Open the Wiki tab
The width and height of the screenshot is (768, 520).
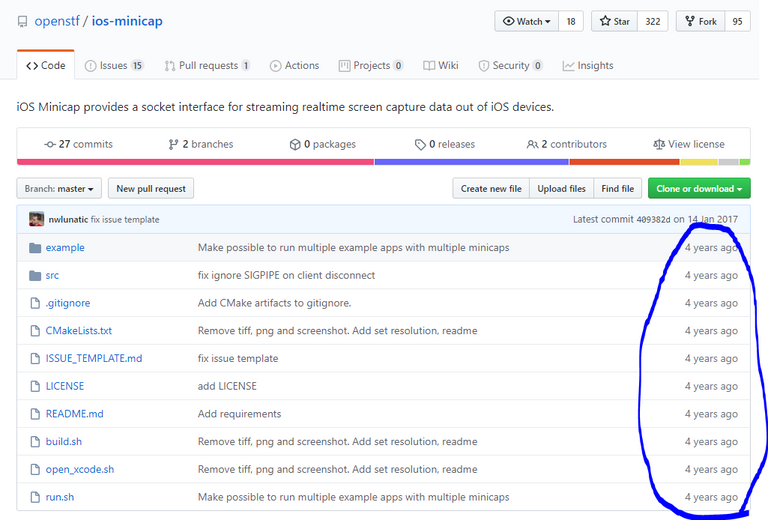(441, 66)
